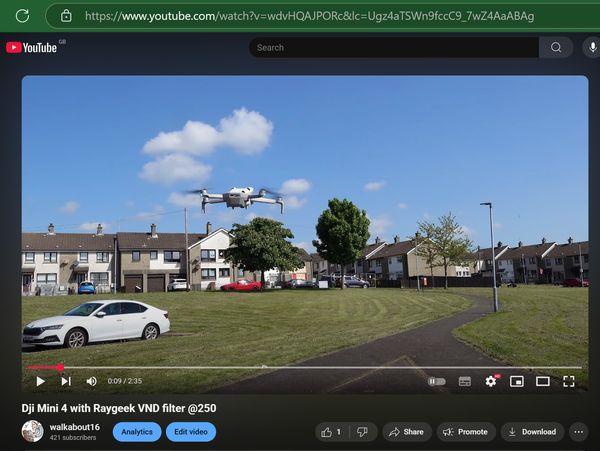Start voice search with the microphone icon

click(592, 47)
